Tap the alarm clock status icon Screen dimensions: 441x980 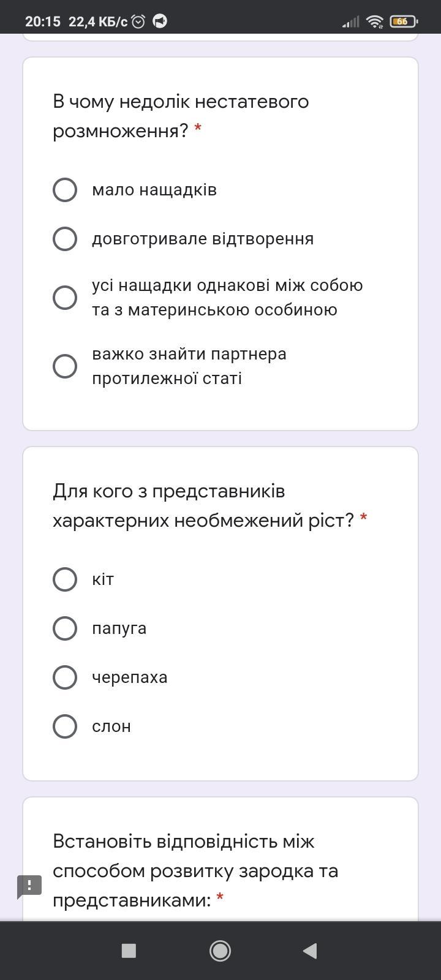[x=139, y=21]
